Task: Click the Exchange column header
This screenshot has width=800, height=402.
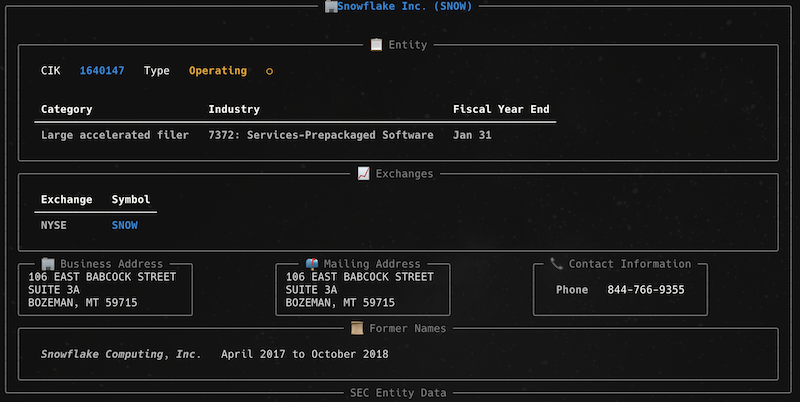Action: [x=66, y=199]
